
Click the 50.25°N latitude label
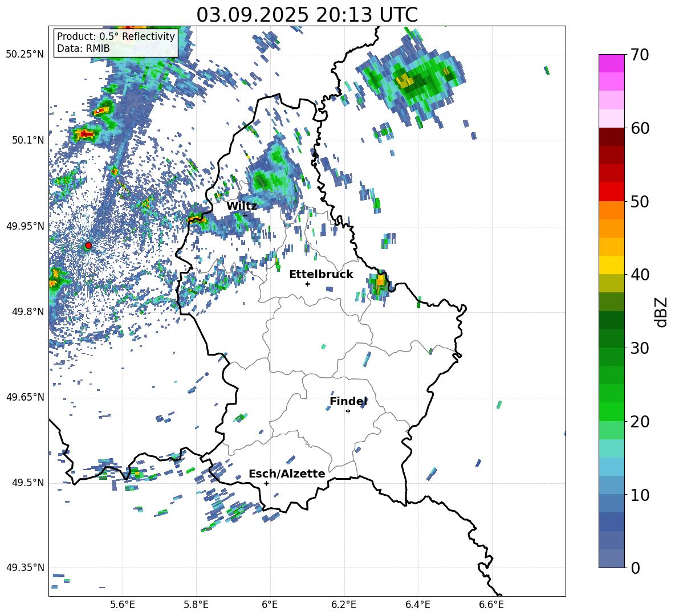point(25,55)
